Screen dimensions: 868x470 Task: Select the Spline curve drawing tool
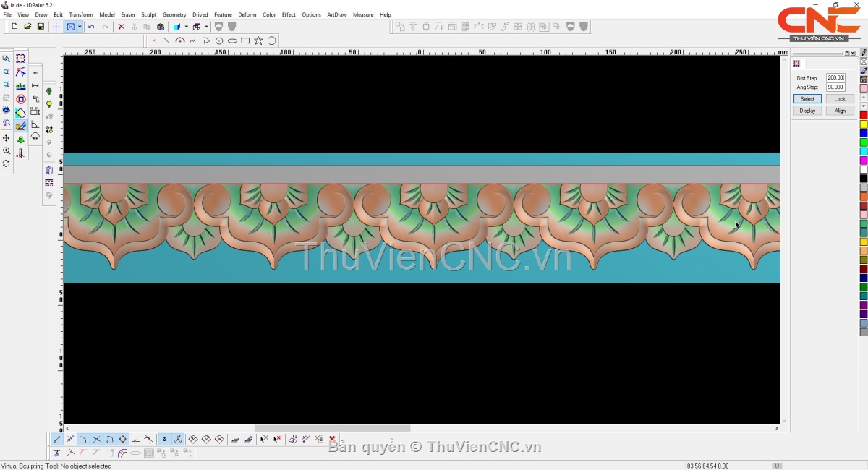(x=192, y=40)
